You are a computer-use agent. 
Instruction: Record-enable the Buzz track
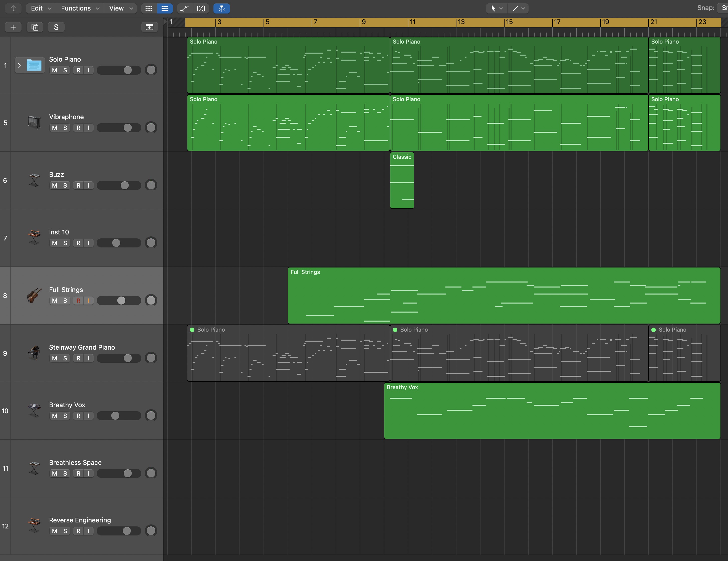pos(78,186)
